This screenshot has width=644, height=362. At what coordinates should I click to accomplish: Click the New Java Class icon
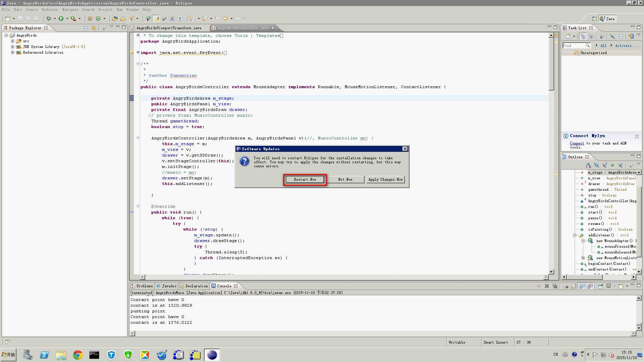pos(98,18)
